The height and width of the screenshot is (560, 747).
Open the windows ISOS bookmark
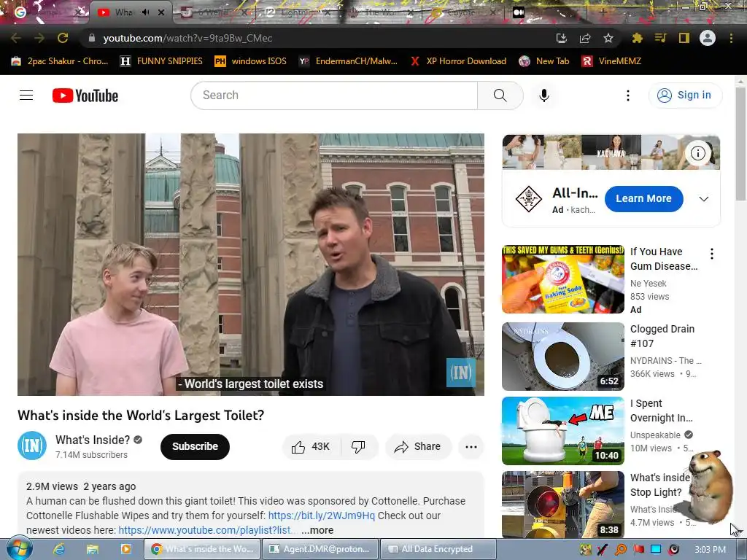[x=251, y=61]
